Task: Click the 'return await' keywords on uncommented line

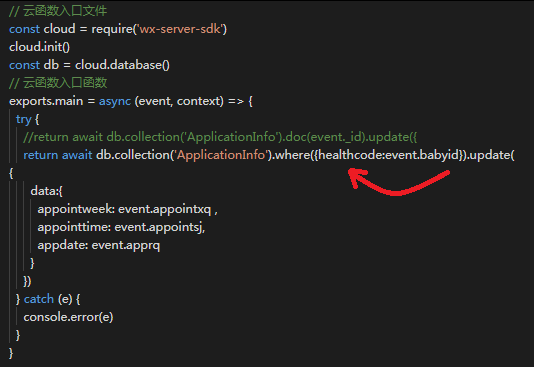Action: coord(58,155)
